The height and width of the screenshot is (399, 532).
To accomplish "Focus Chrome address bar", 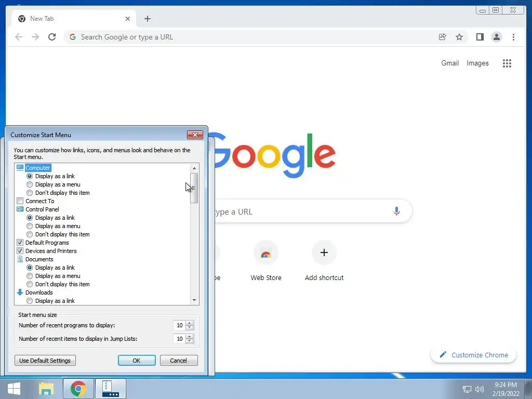I will point(251,37).
